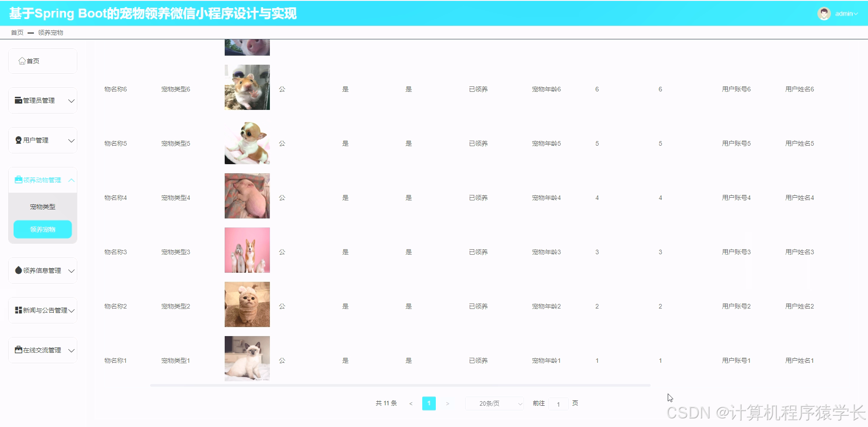The image size is (868, 427).
Task: Click the 首页 breadcrumb link
Action: tap(17, 32)
